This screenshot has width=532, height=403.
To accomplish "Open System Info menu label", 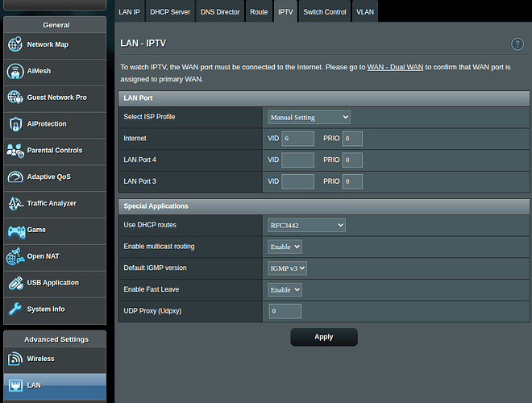I will [x=46, y=309].
